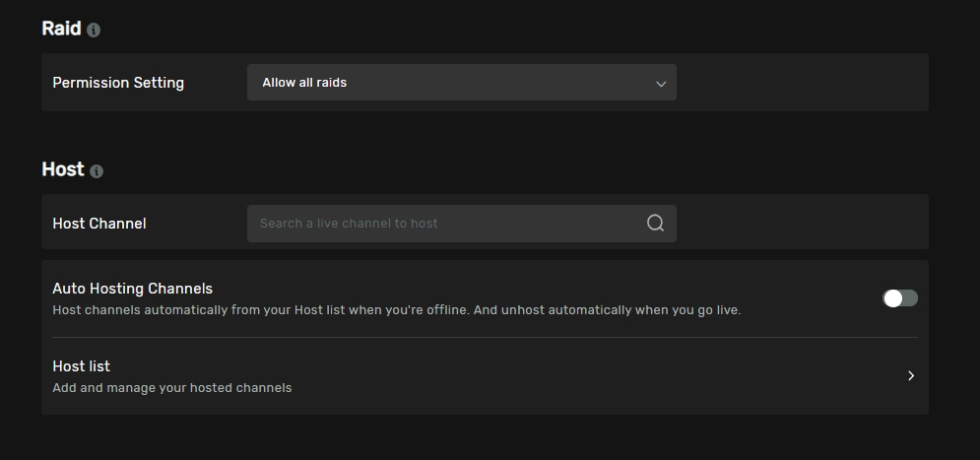Click the magnifier search icon in Host Channel
Image resolution: width=980 pixels, height=460 pixels.
click(655, 224)
